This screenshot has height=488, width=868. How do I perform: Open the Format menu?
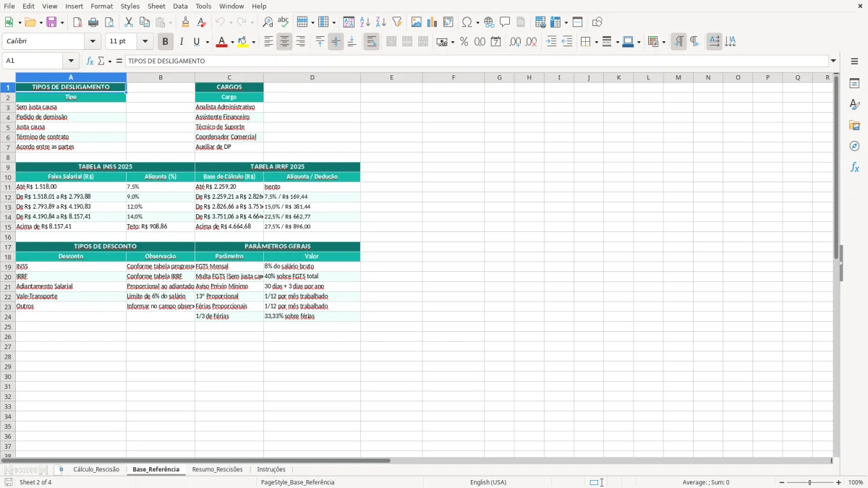coord(101,6)
